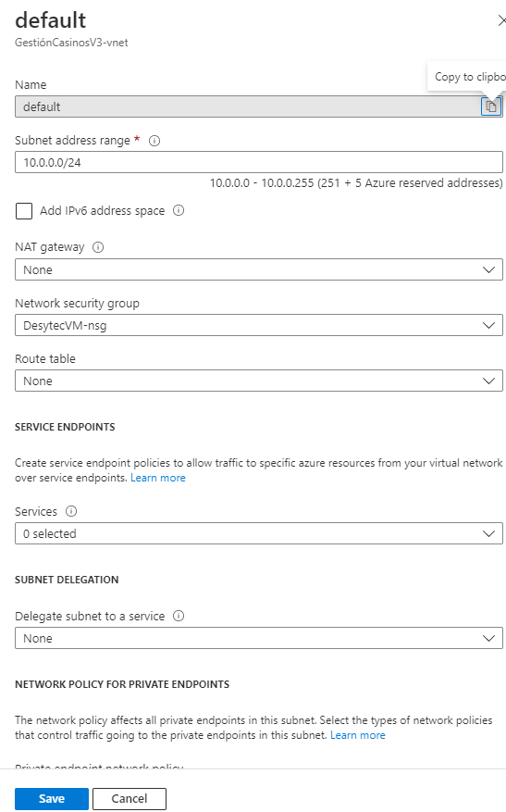Expand the Services 0 selected dropdown

259,533
